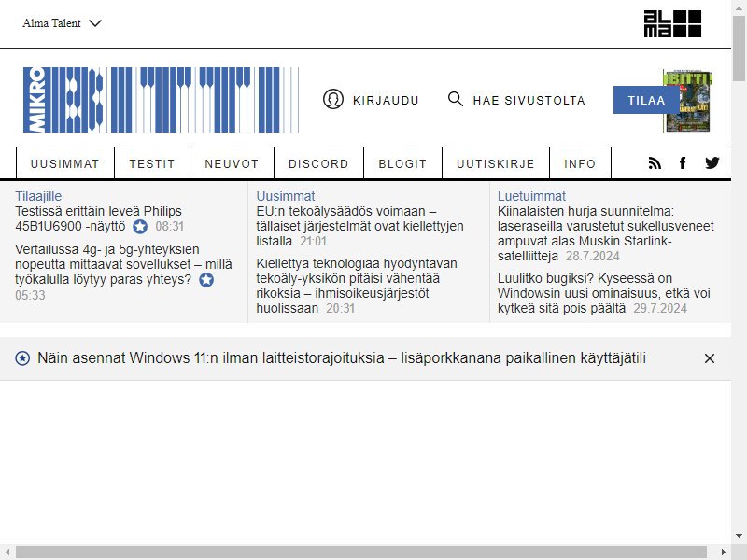Image resolution: width=747 pixels, height=560 pixels.
Task: Open the Luulitko bugiksi Windows article
Action: coord(603,293)
